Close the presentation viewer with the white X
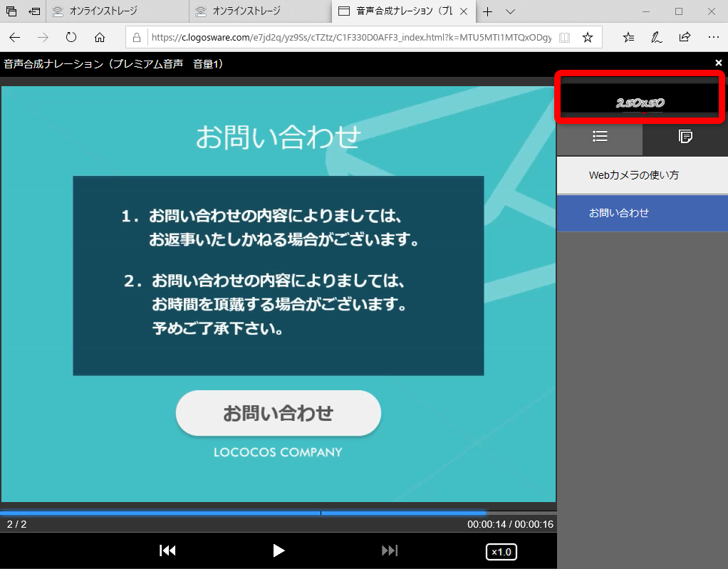 pyautogui.click(x=719, y=63)
